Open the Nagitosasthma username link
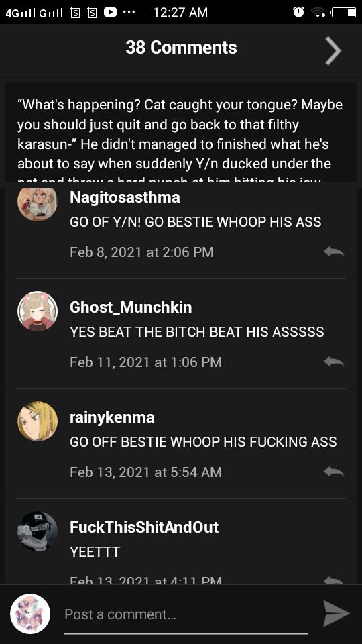Screen dimensions: 362x644 [125, 197]
